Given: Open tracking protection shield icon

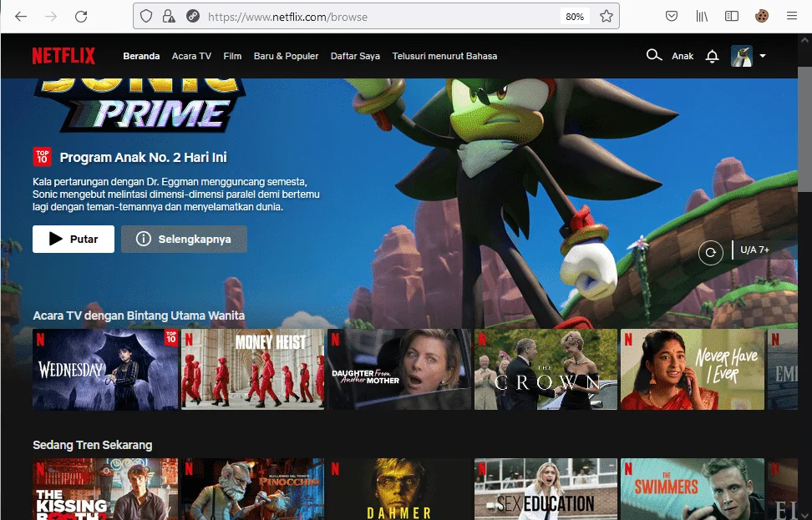Looking at the screenshot, I should pos(146,17).
